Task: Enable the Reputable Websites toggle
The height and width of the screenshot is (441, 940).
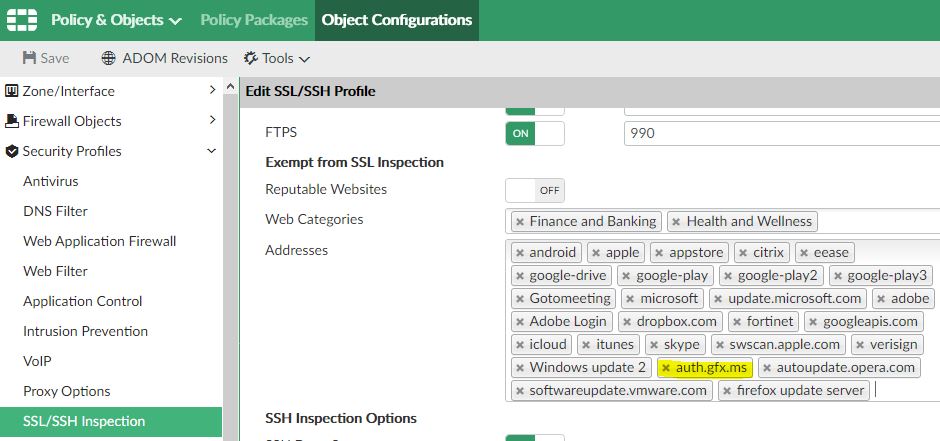Action: (534, 190)
